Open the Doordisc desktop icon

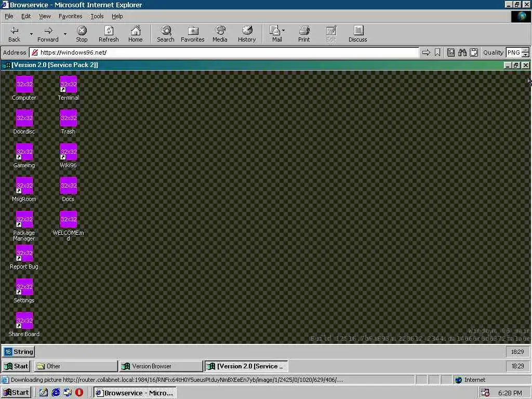click(x=24, y=122)
